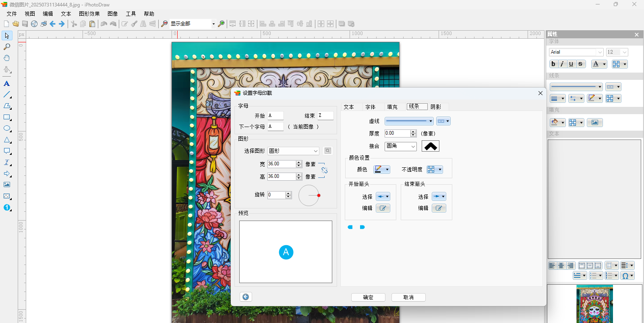644x323 pixels.
Task: Click the save icon in top toolbar
Action: tap(25, 24)
